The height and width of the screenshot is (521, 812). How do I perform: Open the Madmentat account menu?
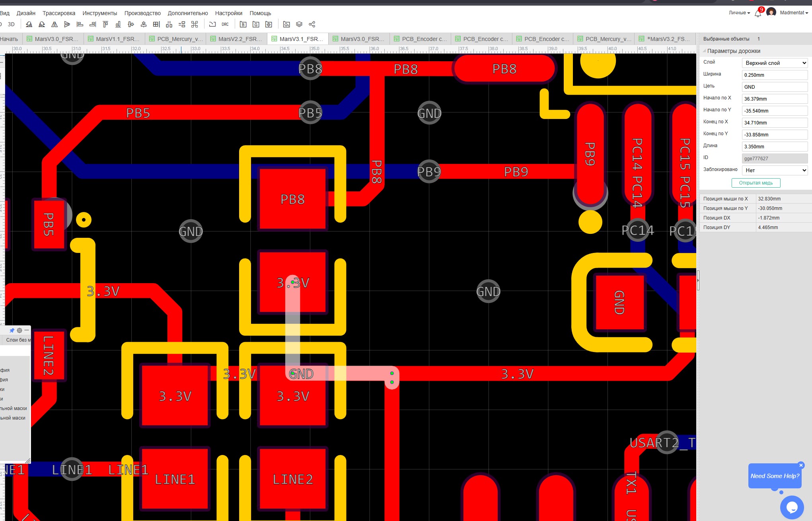[x=794, y=13]
